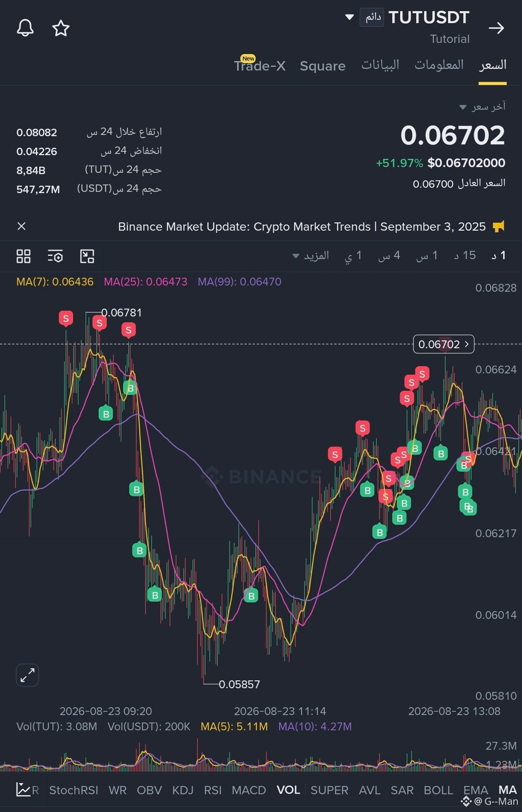Select the 4 س timeframe

(389, 255)
